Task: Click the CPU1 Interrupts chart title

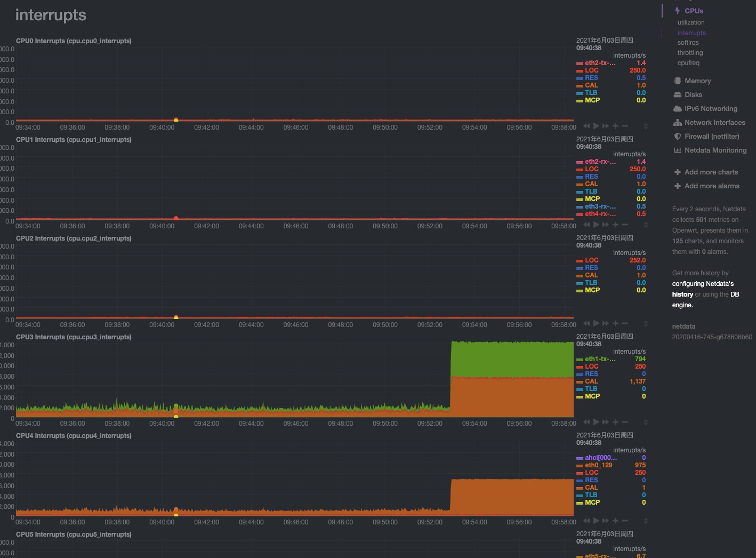Action: tap(74, 140)
